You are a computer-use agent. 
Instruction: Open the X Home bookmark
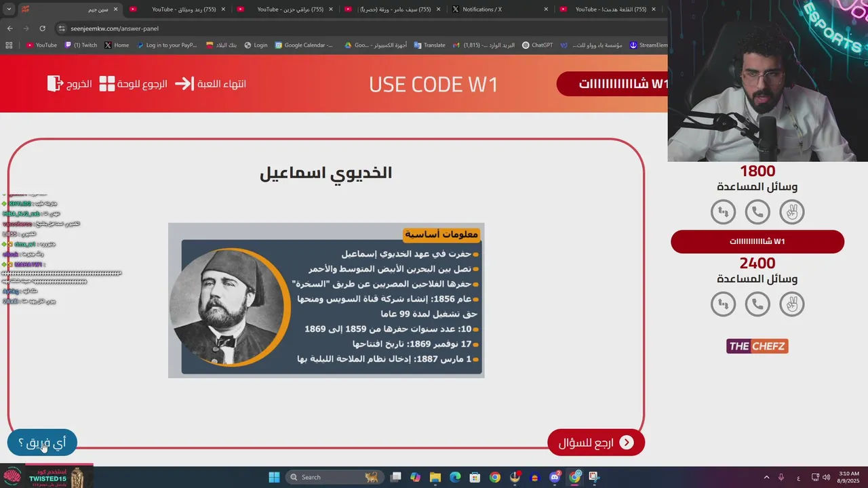coord(117,45)
